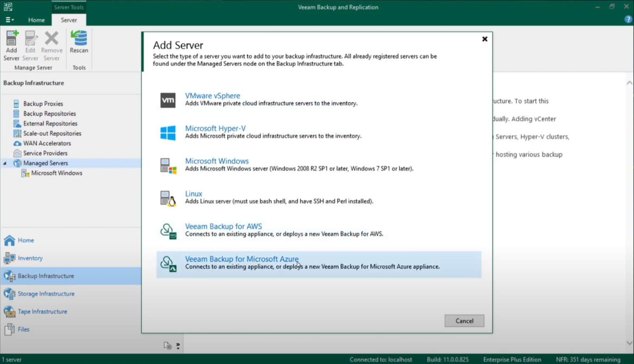Select the Microsoft Hyper-V Windows logo icon
The width and height of the screenshot is (634, 364).
(x=168, y=133)
